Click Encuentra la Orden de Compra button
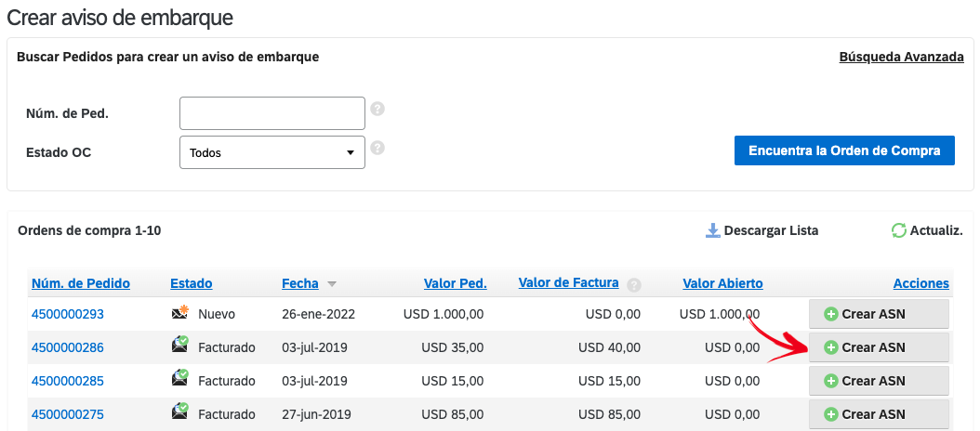Screen dimensions: 980x431 click(x=844, y=150)
